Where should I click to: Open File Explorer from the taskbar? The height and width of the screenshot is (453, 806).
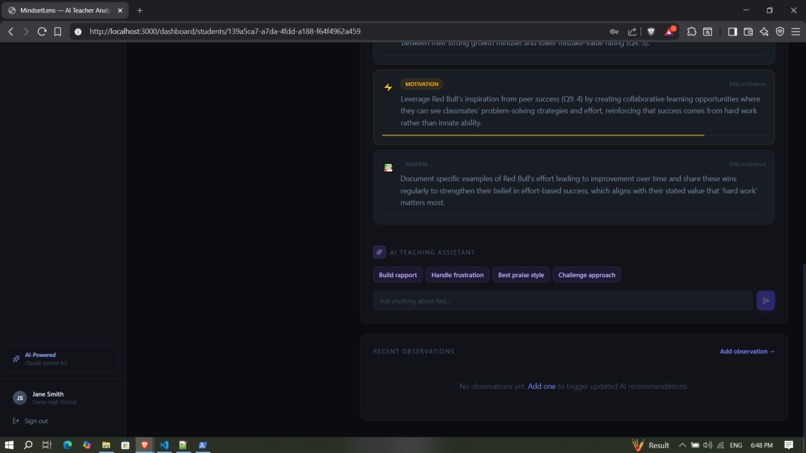106,445
